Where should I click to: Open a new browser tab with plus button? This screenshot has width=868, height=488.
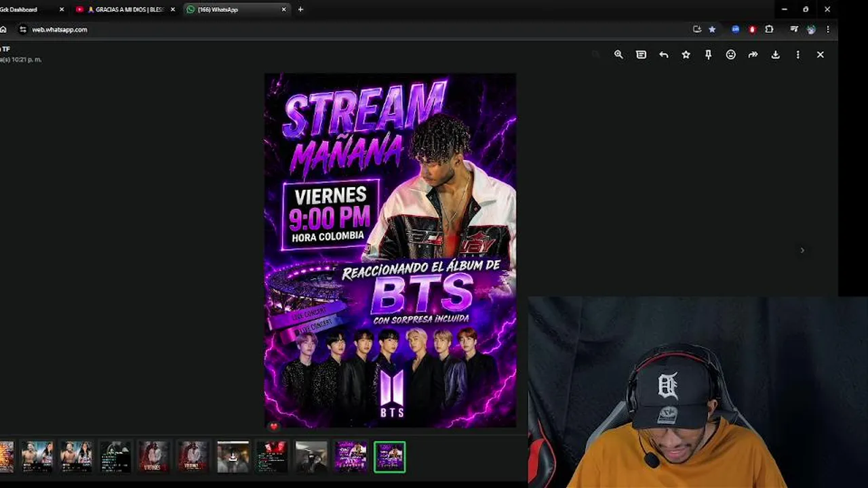(x=300, y=9)
